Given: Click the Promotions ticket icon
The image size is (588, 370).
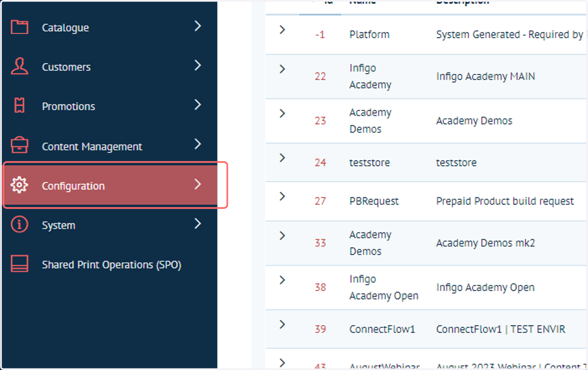Looking at the screenshot, I should click(x=20, y=106).
